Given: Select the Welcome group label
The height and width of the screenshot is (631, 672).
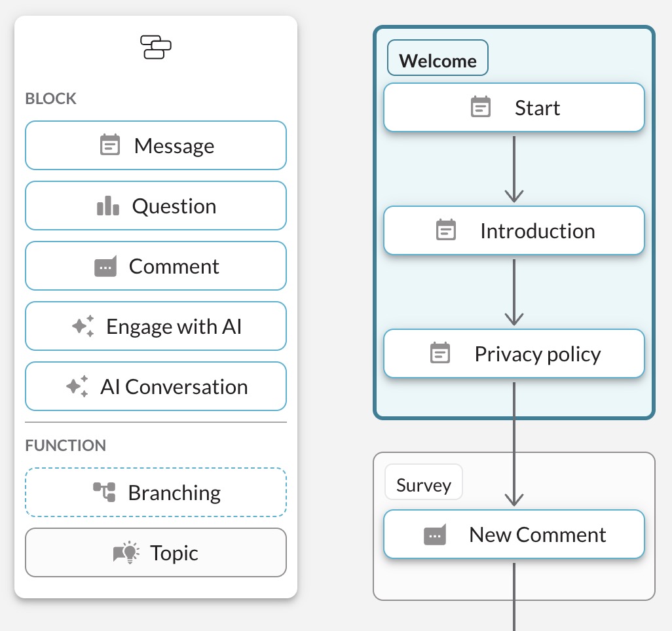Looking at the screenshot, I should click(x=438, y=58).
